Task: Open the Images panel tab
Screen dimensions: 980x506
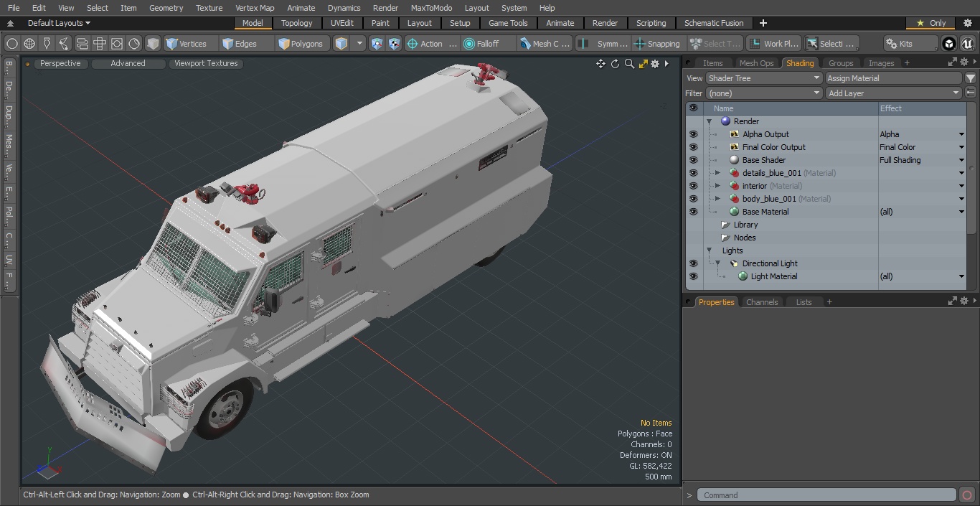Action: coord(881,63)
